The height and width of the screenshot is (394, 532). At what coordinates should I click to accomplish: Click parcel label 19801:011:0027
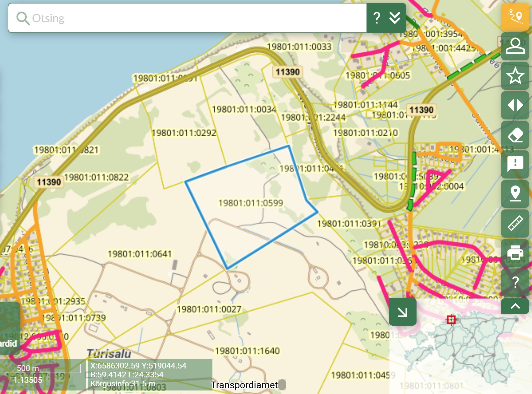pos(209,309)
